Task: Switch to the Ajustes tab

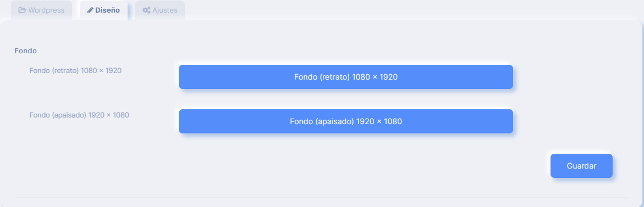Action: click(160, 10)
